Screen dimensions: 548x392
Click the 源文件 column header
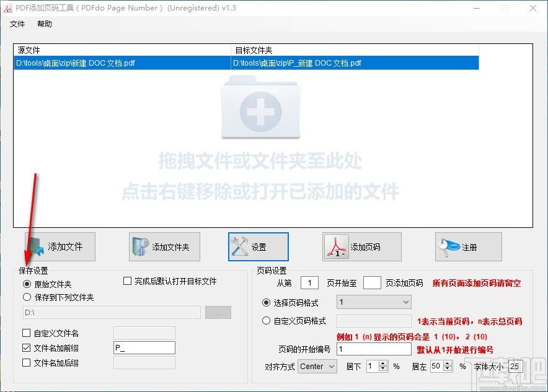pos(122,50)
